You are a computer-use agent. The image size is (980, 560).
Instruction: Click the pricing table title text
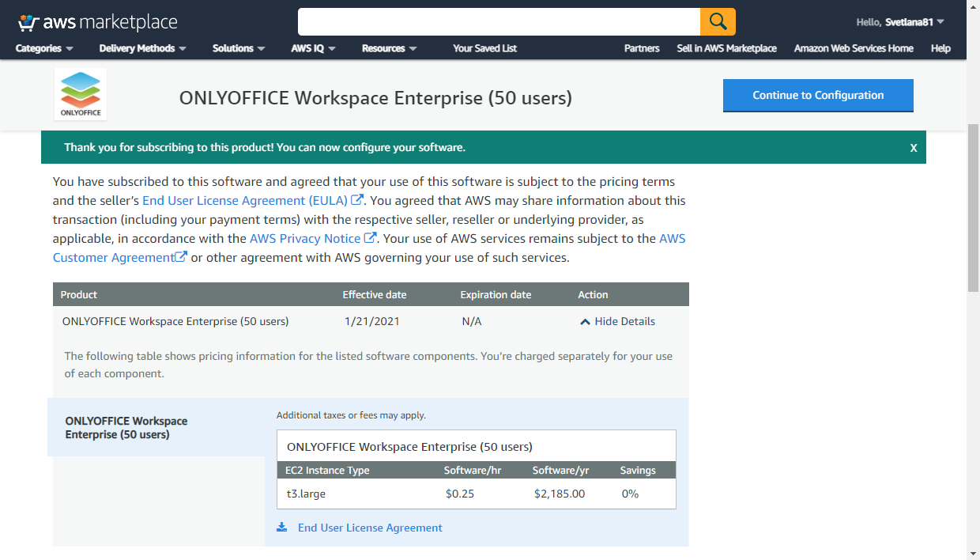(409, 446)
